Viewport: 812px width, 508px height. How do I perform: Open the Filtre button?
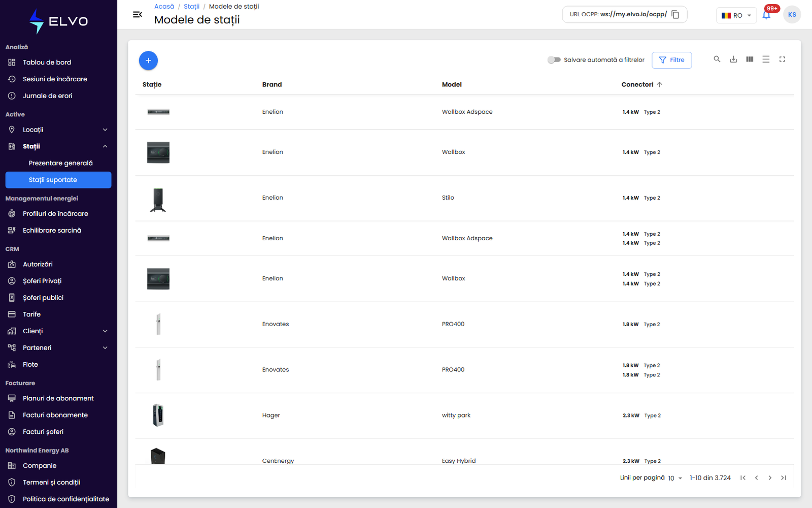coord(671,60)
